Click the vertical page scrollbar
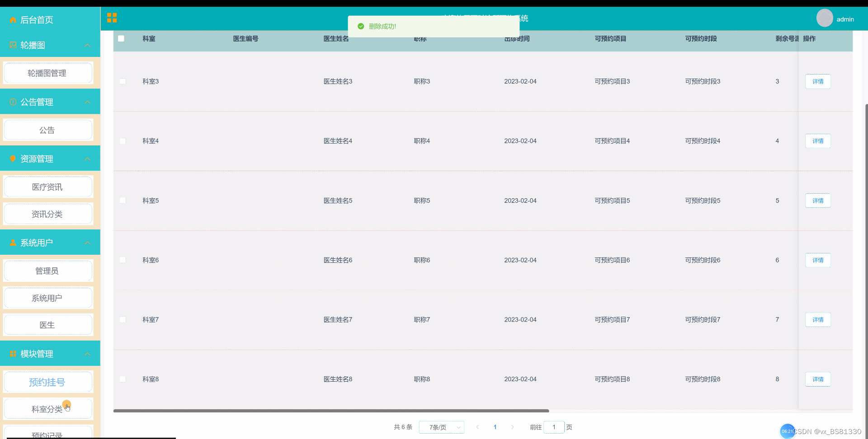This screenshot has width=868, height=439. click(866, 271)
